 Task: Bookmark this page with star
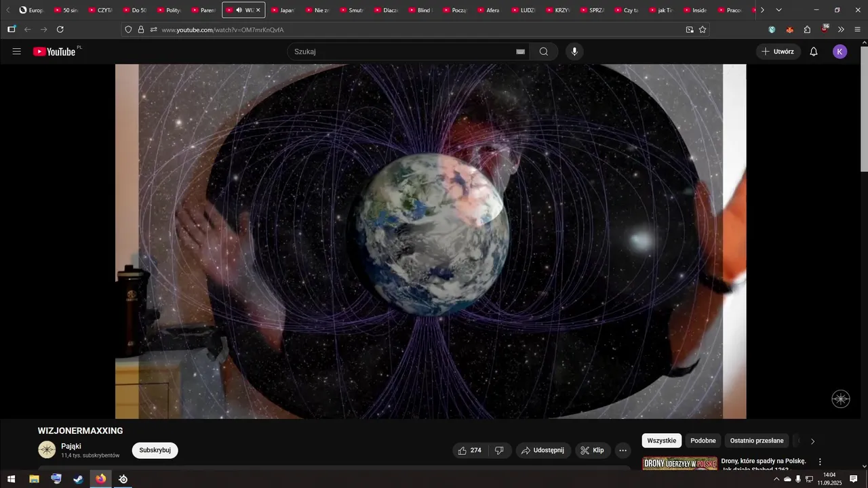point(703,30)
